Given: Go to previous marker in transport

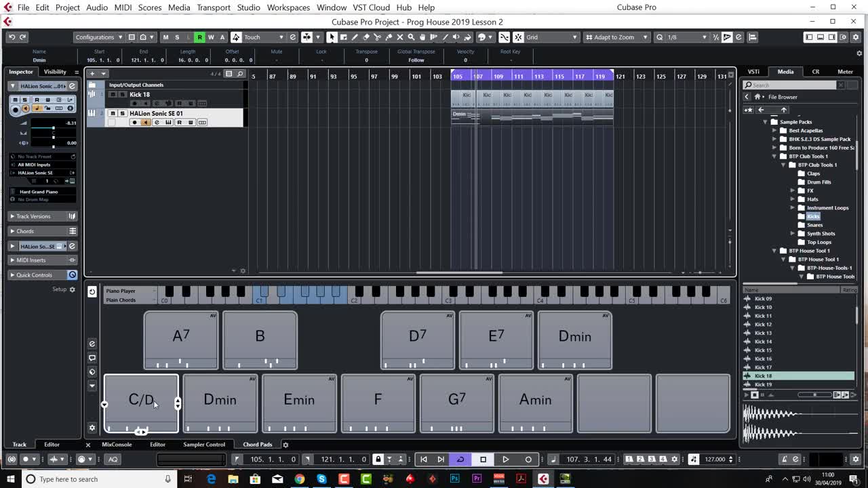Looking at the screenshot, I should pos(424,460).
